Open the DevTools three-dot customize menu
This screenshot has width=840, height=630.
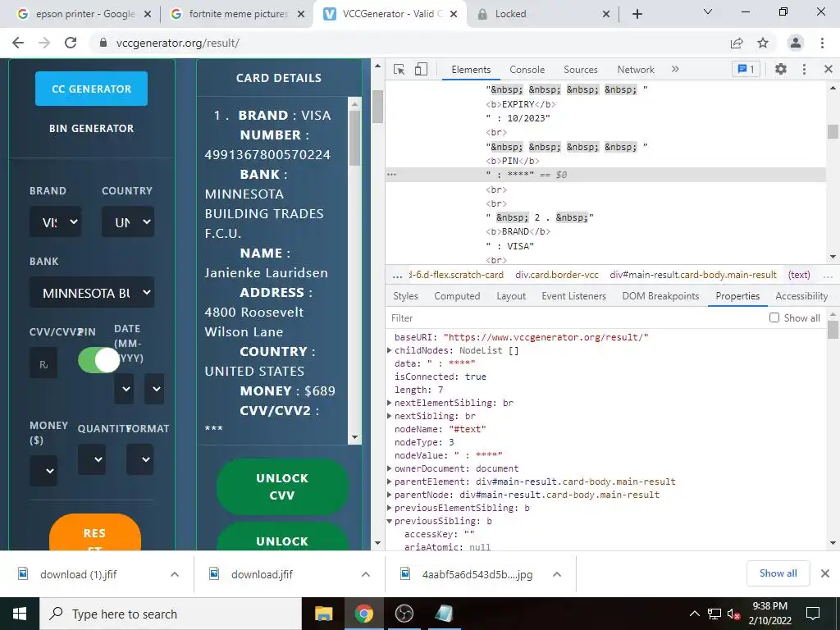pos(804,69)
